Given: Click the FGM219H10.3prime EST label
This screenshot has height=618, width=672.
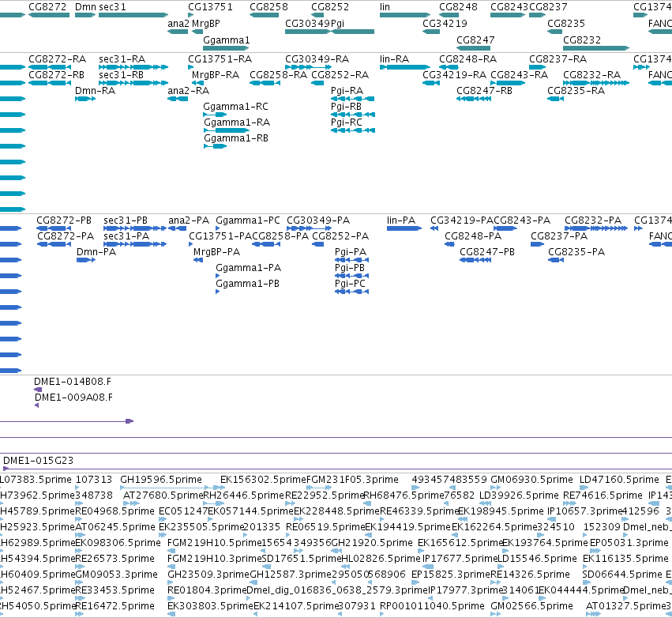Looking at the screenshot, I should (x=214, y=559).
